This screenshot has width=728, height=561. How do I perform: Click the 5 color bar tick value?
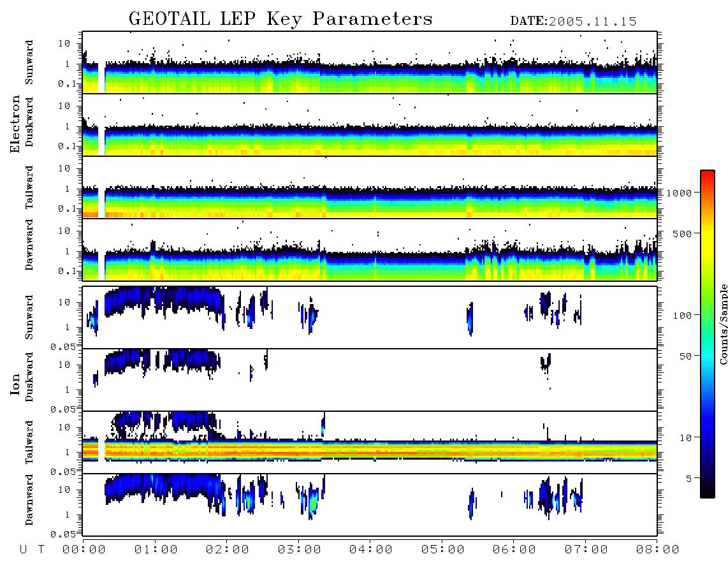pyautogui.click(x=689, y=479)
